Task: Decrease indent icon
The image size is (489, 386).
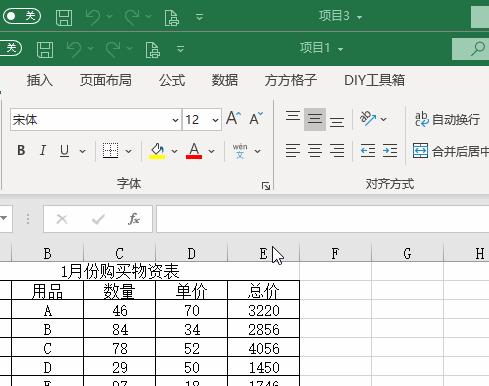Action: point(368,151)
